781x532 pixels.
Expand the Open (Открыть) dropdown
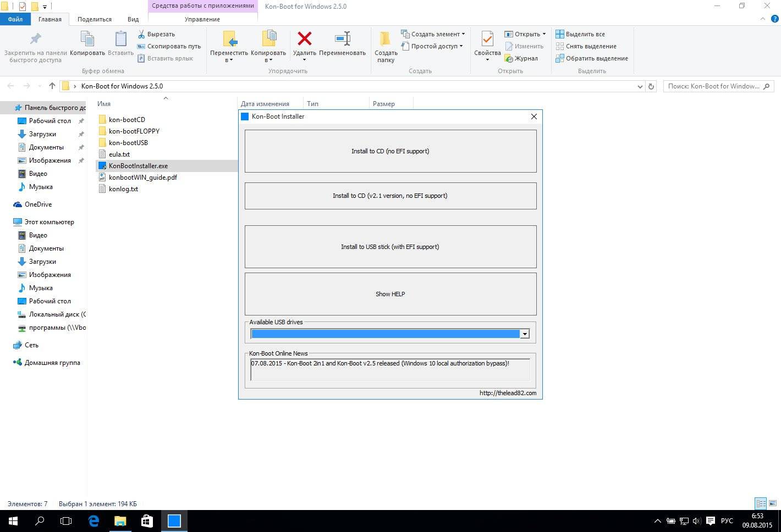click(544, 34)
